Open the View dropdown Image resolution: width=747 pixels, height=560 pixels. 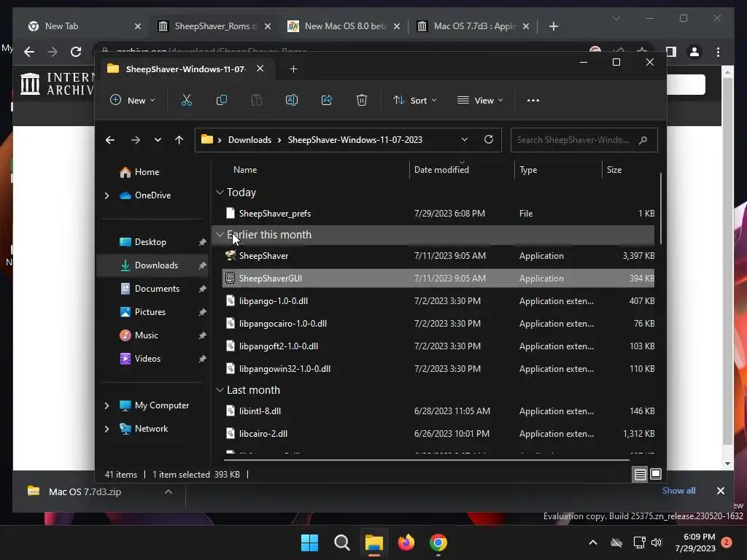(x=480, y=101)
